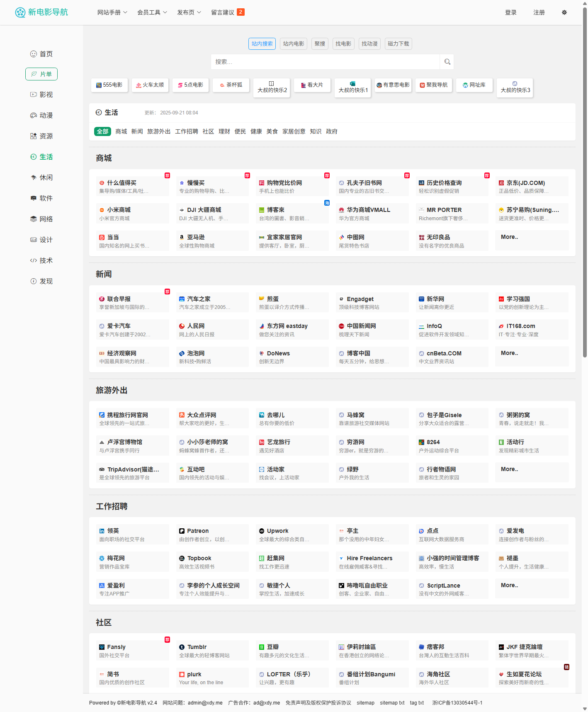This screenshot has width=588, height=712.
Task: Click the Patreon favicon icon
Action: (182, 531)
